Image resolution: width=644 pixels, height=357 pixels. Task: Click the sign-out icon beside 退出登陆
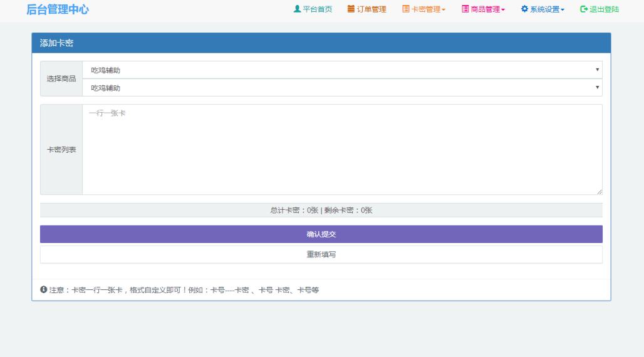click(584, 9)
